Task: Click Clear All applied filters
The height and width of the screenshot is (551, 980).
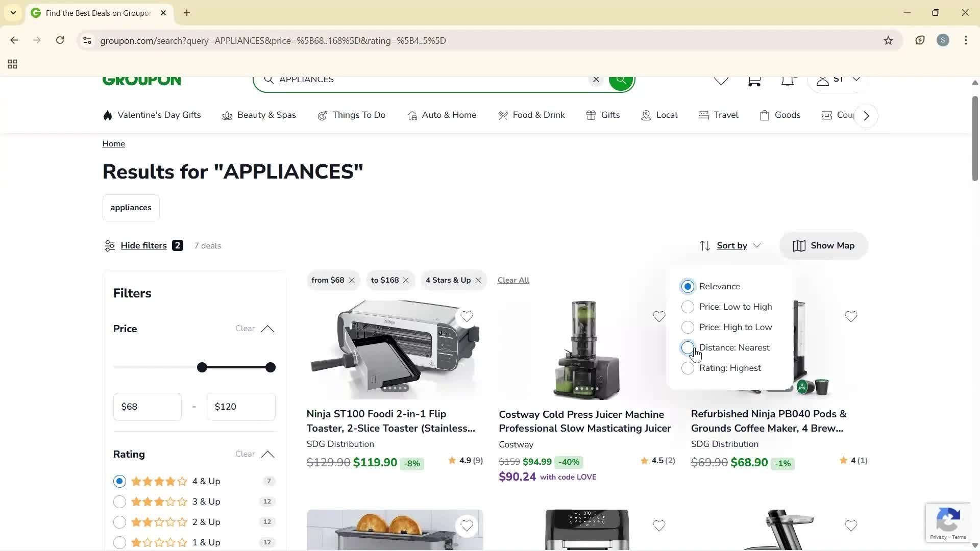Action: coord(513,280)
